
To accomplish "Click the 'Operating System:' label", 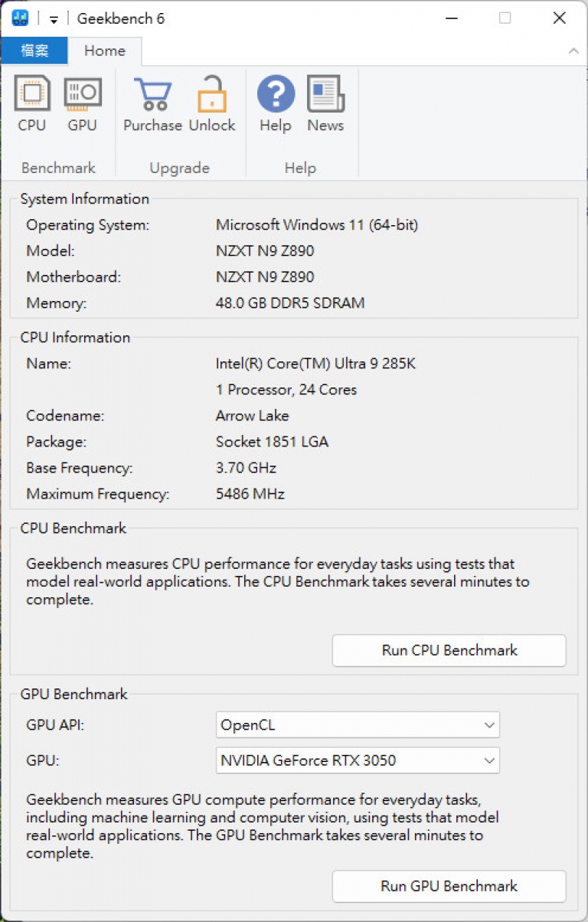I will pos(88,224).
